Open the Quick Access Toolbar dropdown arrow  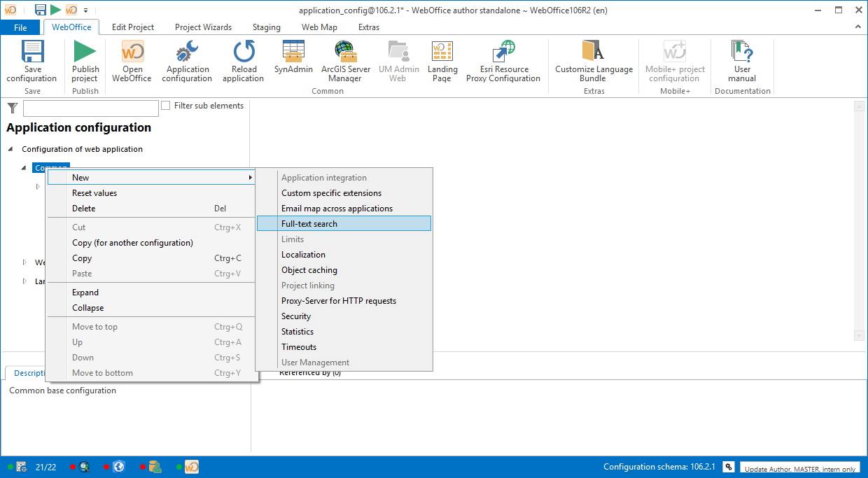[x=85, y=10]
